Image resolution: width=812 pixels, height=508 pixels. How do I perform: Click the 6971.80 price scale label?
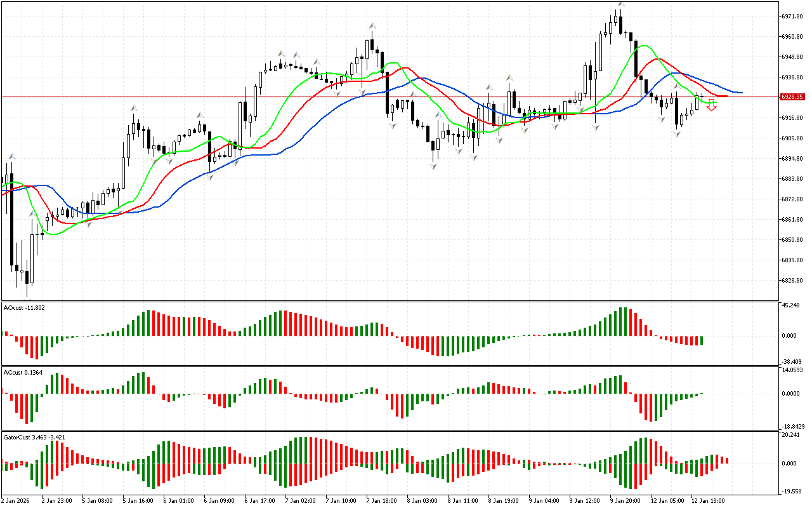coord(793,16)
